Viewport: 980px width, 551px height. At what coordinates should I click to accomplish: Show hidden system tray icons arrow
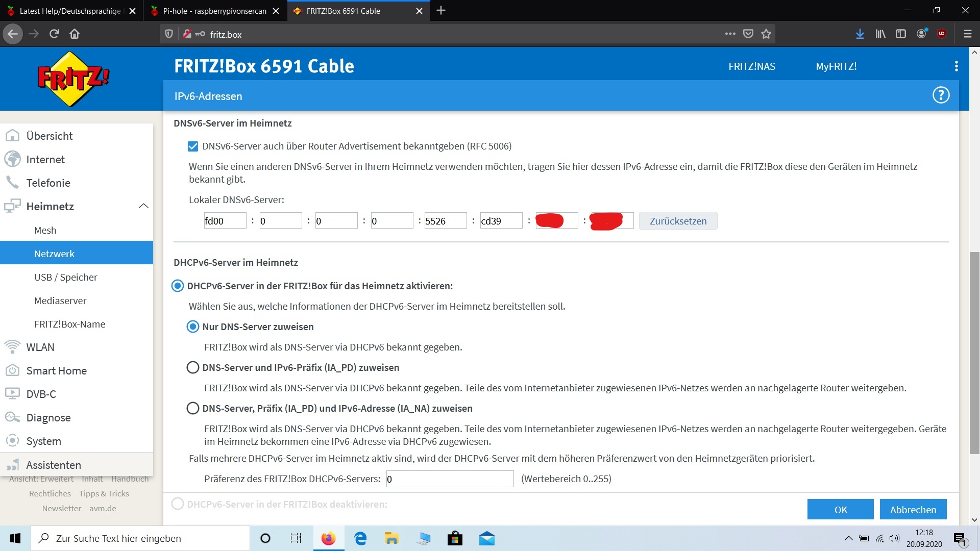(848, 538)
